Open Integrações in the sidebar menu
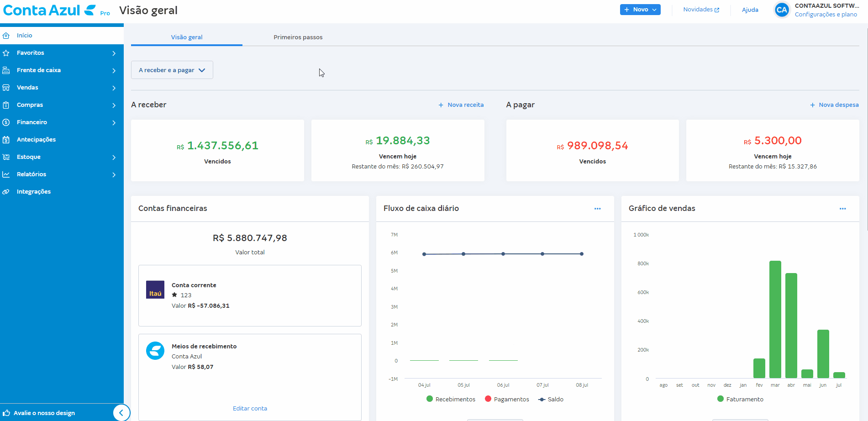This screenshot has width=868, height=421. pos(62,192)
